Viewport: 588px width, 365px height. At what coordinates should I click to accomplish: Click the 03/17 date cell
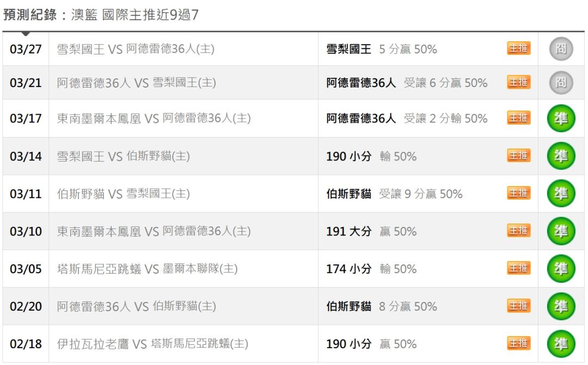tap(26, 119)
